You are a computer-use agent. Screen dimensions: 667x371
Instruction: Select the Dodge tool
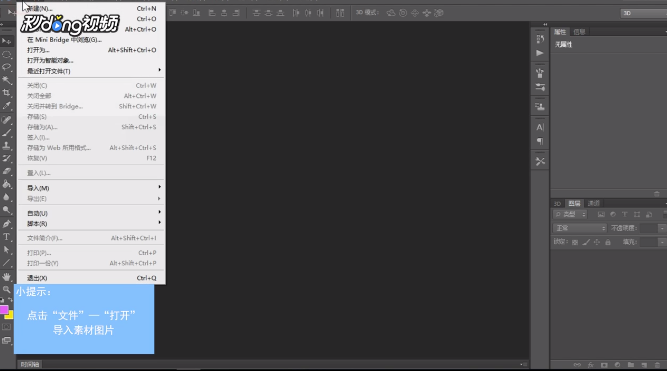(6, 210)
